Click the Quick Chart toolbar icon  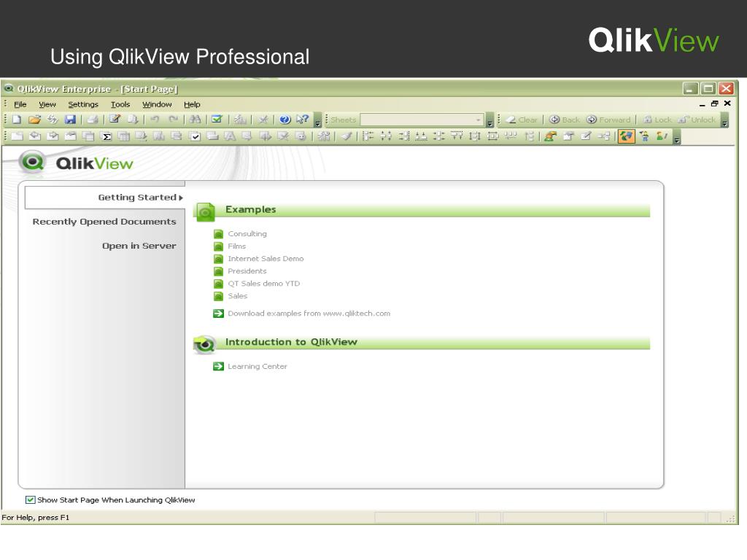(240, 120)
